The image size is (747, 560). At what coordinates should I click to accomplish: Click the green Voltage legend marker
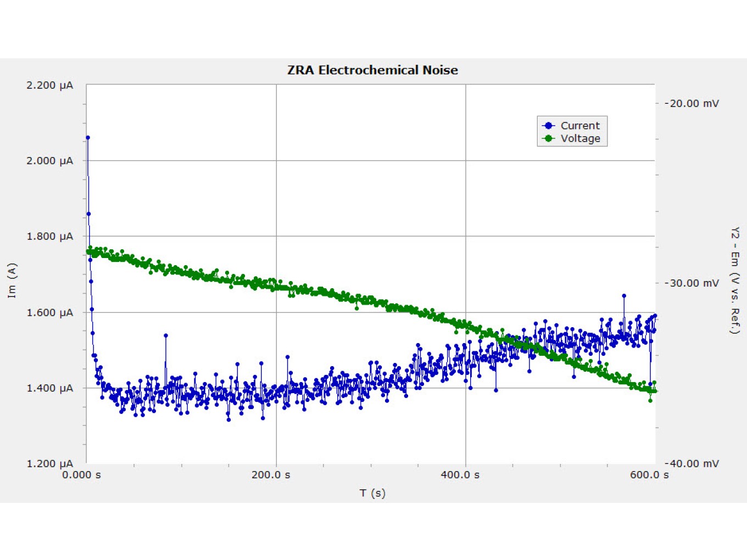tap(549, 138)
